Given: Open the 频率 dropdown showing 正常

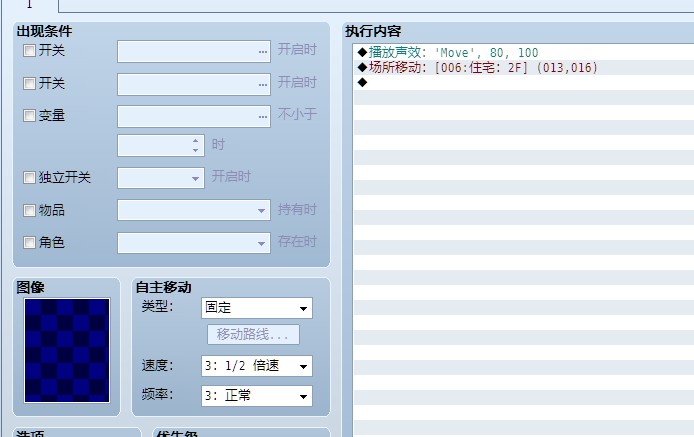Looking at the screenshot, I should coord(304,396).
